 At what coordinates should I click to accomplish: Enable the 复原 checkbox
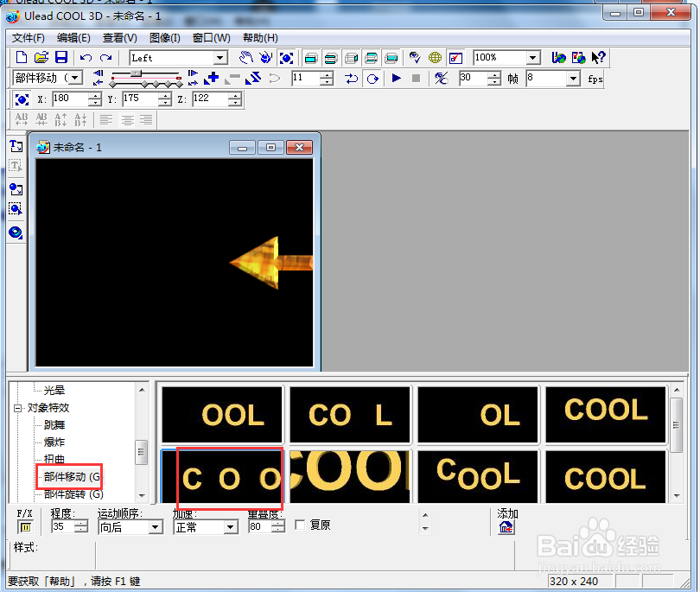point(300,525)
